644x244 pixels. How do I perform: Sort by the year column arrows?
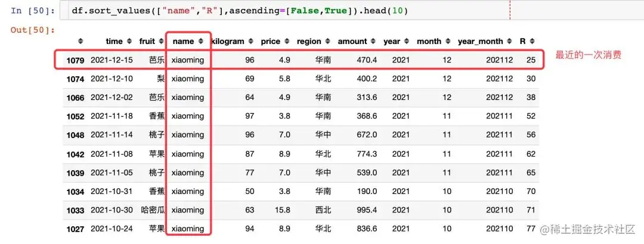[407, 42]
